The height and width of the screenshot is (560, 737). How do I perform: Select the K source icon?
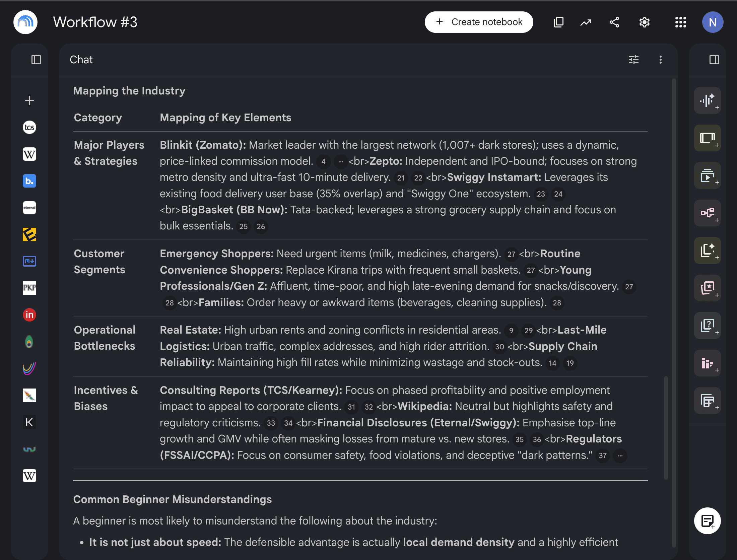coord(29,422)
